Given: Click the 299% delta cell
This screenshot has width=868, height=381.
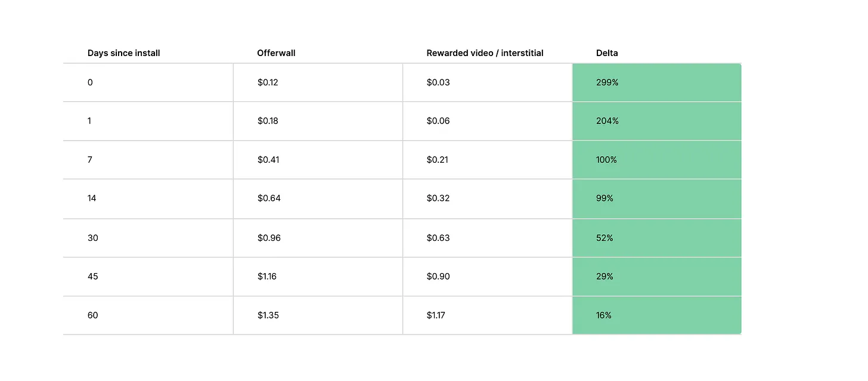Looking at the screenshot, I should tap(607, 82).
